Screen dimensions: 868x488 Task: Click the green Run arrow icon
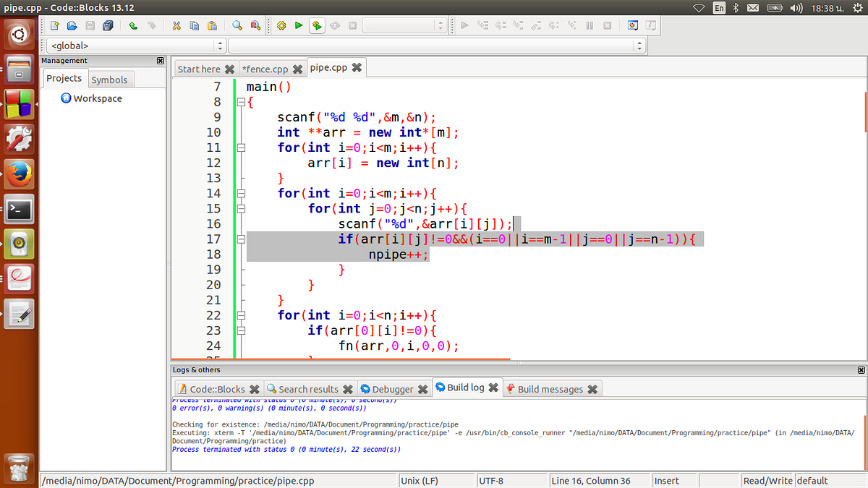point(299,25)
